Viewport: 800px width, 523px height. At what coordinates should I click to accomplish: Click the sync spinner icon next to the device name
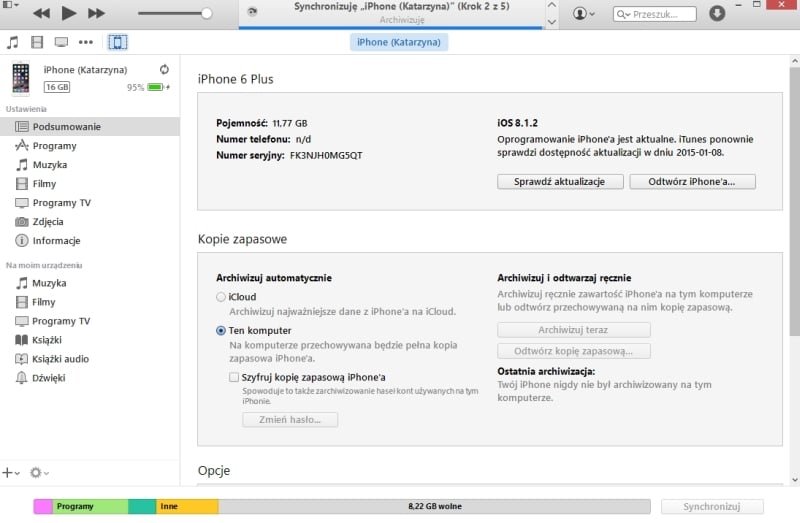(164, 69)
